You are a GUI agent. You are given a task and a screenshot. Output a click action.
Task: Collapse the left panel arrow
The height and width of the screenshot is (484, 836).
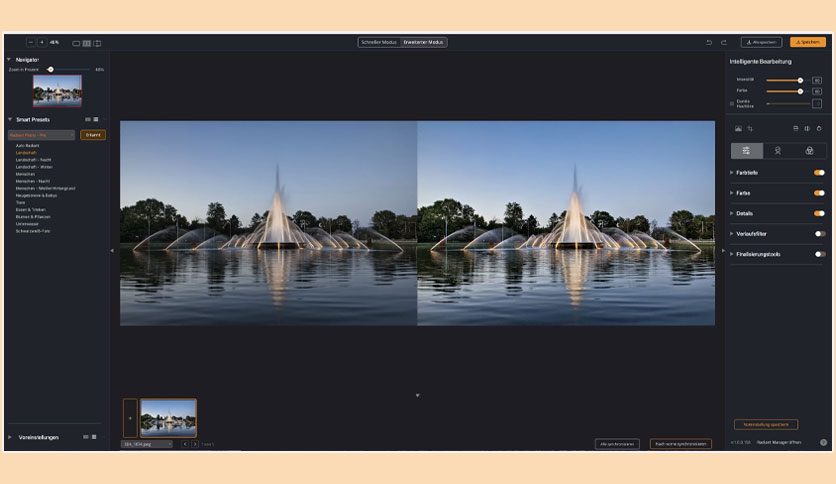(x=112, y=251)
